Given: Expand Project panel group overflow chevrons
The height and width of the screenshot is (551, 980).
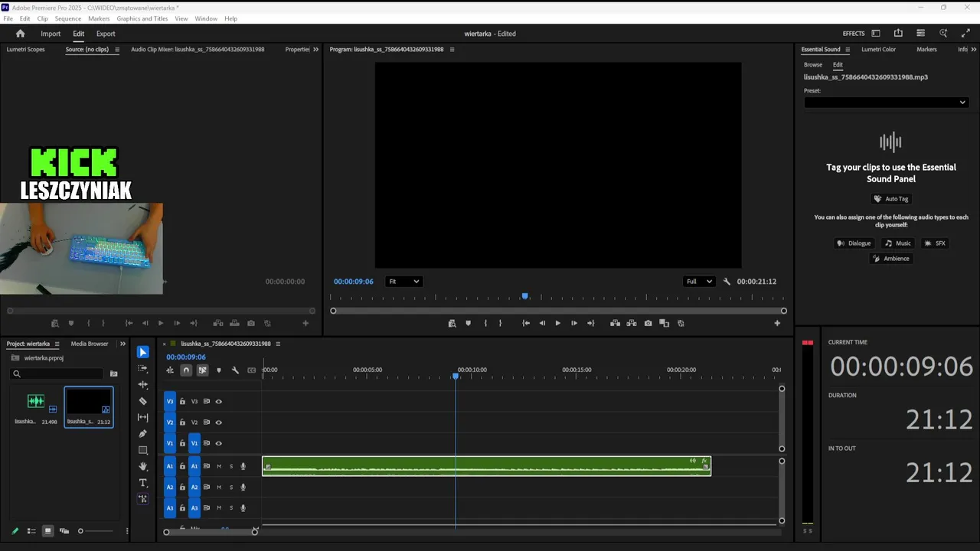Looking at the screenshot, I should point(122,344).
